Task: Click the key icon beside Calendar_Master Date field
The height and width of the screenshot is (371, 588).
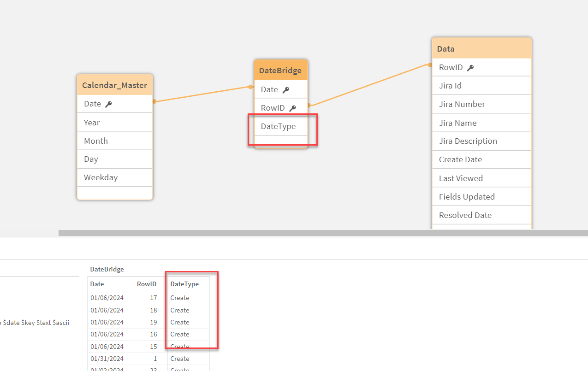Action: point(108,104)
